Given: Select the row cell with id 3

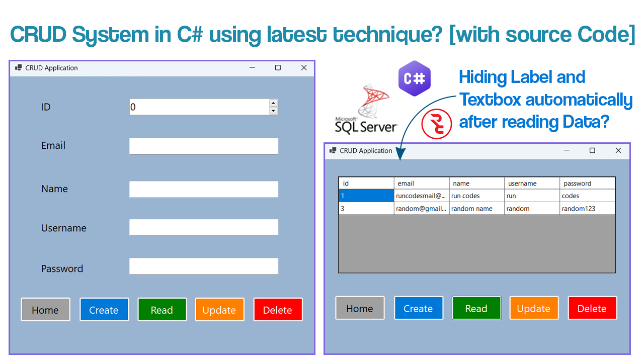Looking at the screenshot, I should pos(366,209).
